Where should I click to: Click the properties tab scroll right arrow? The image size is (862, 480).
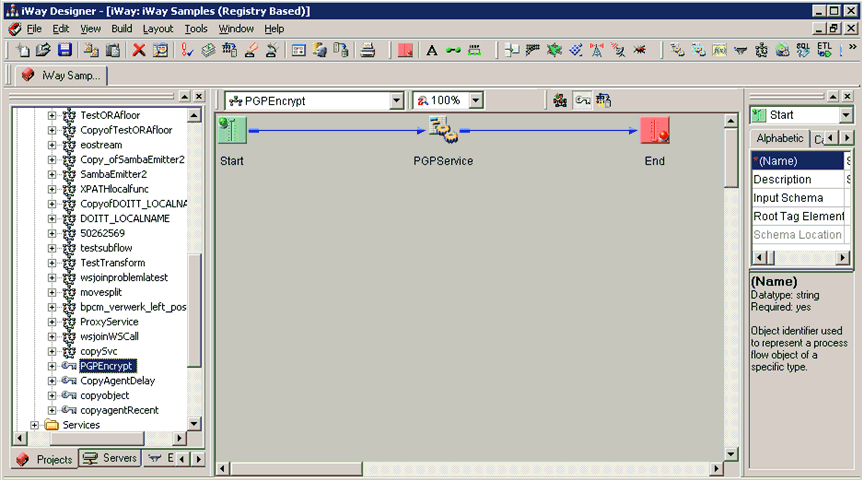pyautogui.click(x=847, y=139)
